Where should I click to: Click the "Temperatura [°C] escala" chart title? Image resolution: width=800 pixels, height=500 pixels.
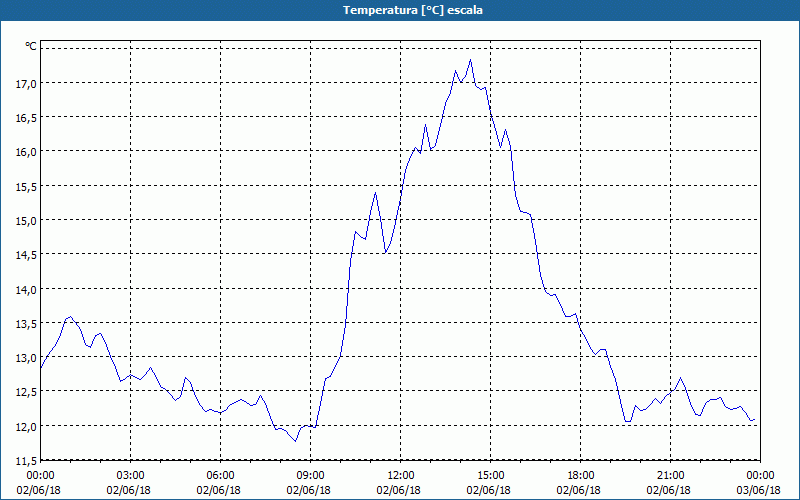coord(413,10)
